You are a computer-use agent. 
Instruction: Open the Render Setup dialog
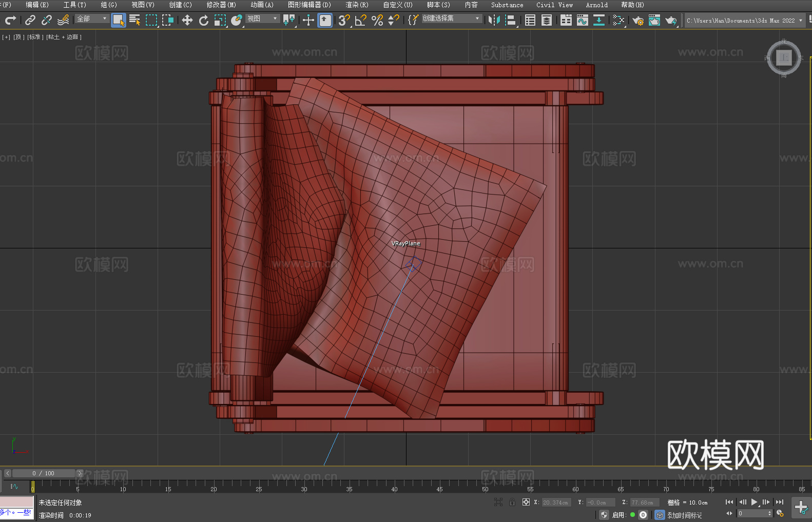point(638,20)
